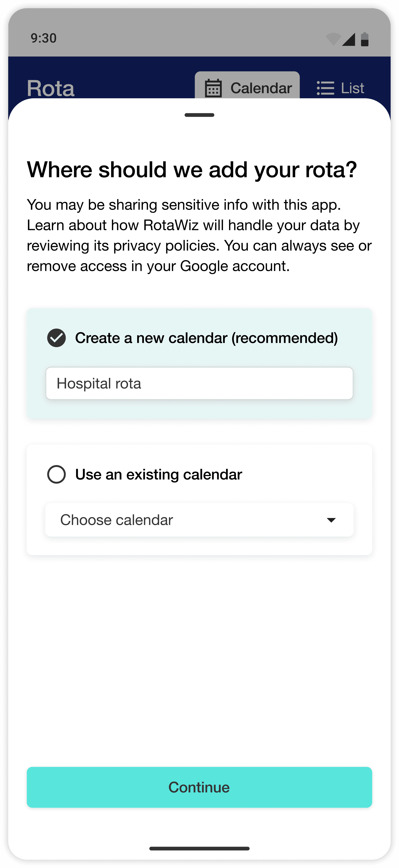Click the calendar grid icon in header
399x868 pixels.
(213, 88)
